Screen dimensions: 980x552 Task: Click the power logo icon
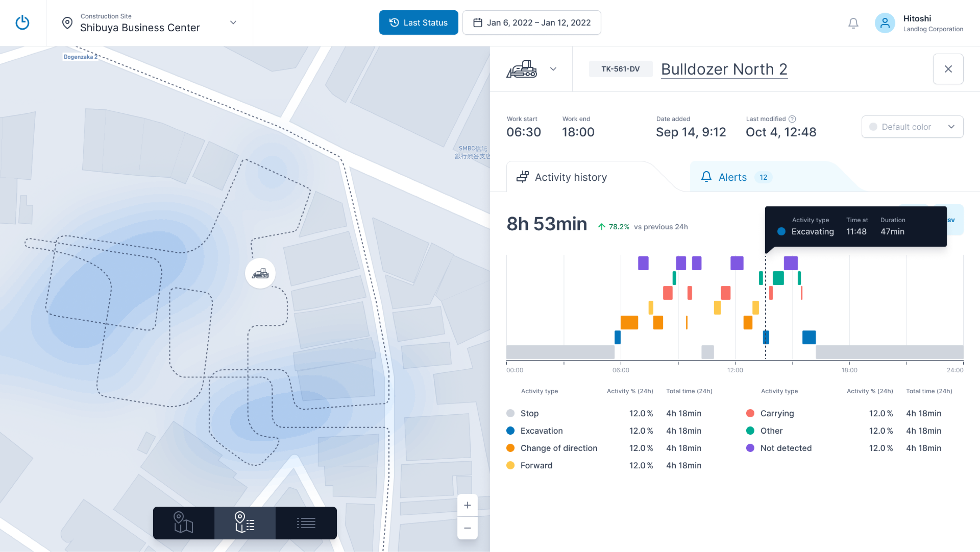[22, 22]
